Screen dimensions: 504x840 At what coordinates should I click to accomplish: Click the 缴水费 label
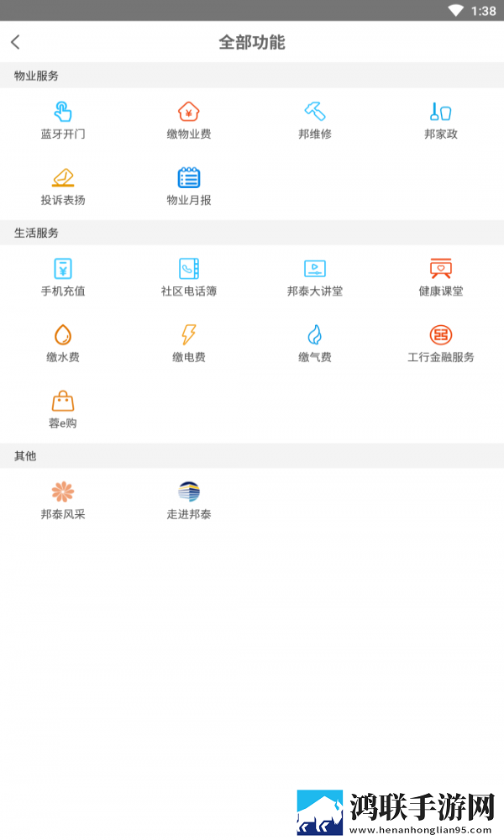tap(63, 357)
